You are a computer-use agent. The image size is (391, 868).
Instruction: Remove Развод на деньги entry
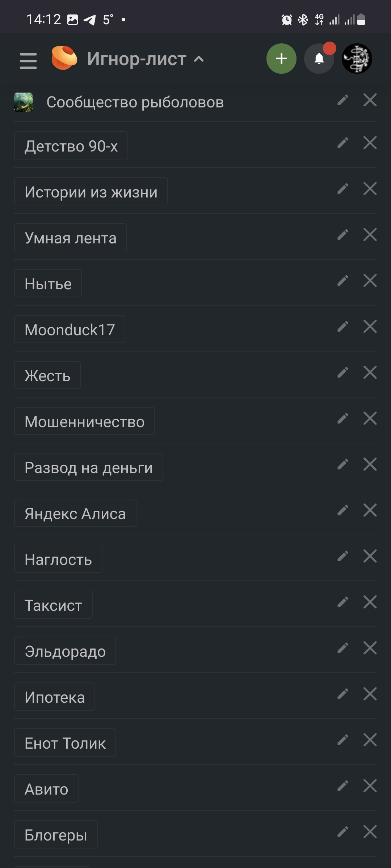370,464
